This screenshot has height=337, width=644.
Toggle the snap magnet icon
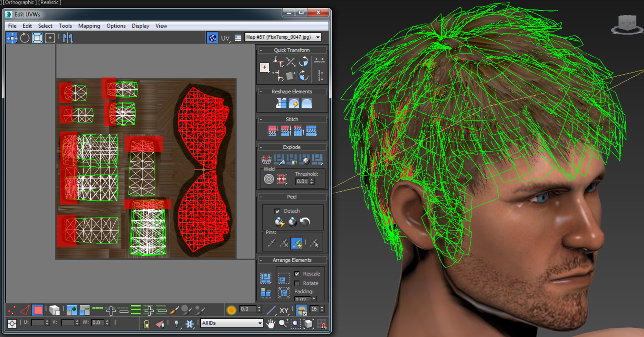[321, 324]
